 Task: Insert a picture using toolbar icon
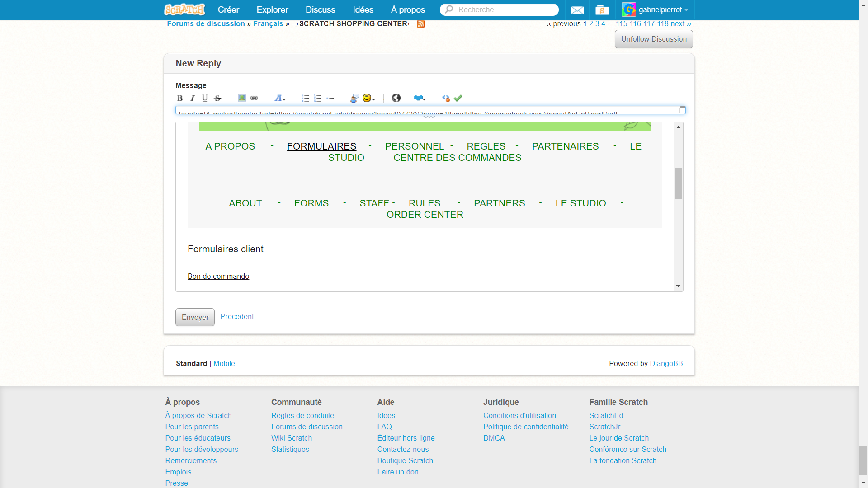[x=242, y=98]
